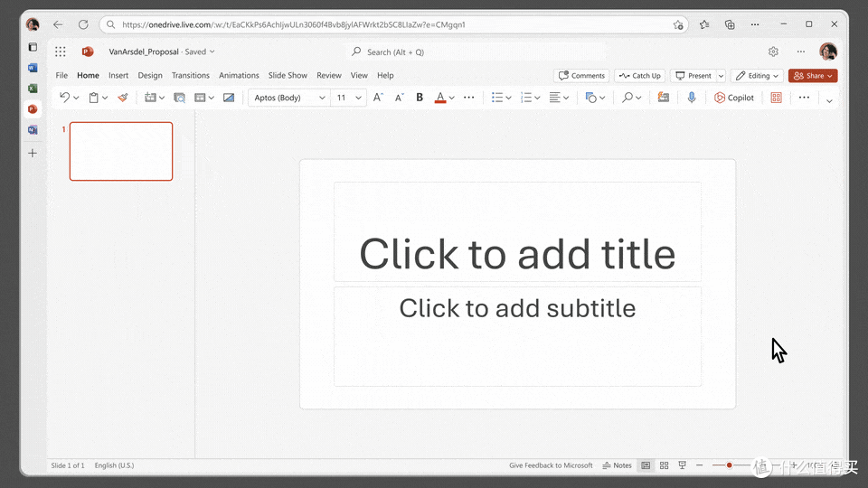Open the Editing mode dropdown

click(757, 76)
